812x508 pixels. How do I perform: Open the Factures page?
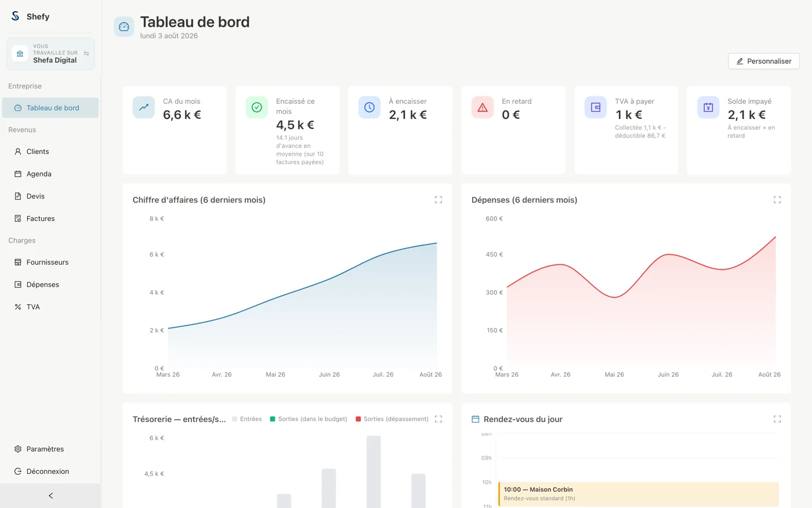point(50,219)
